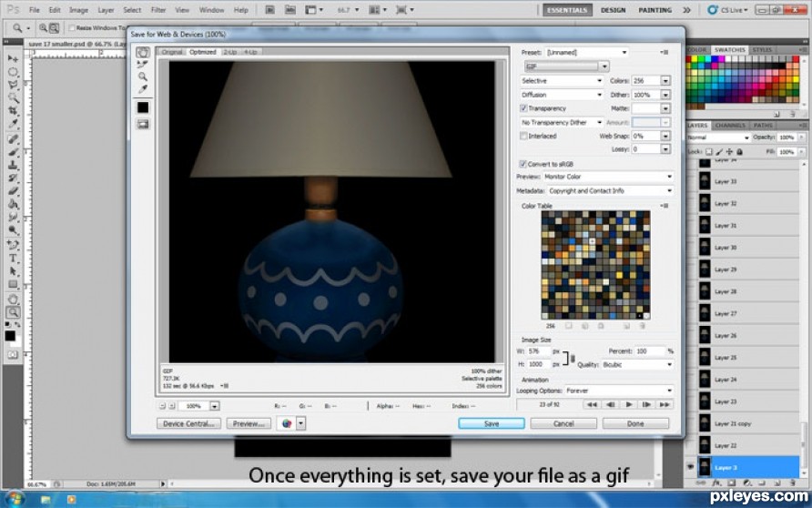Open the Looping Options Forever dropdown

tap(619, 391)
